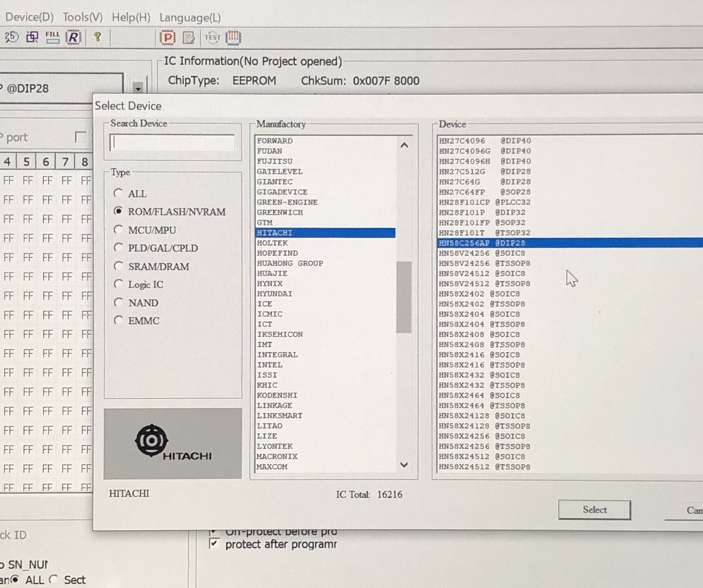
Task: Click the Select button
Action: coord(594,510)
